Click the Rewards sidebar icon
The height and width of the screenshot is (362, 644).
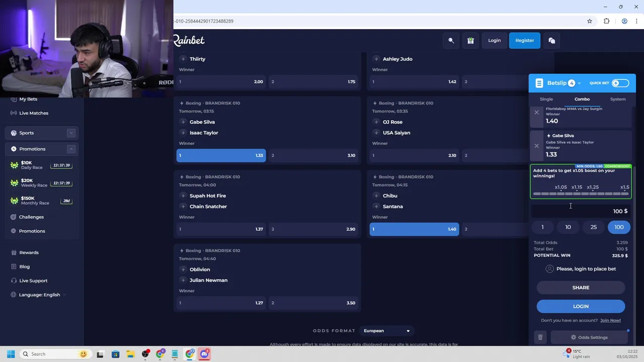point(14,252)
